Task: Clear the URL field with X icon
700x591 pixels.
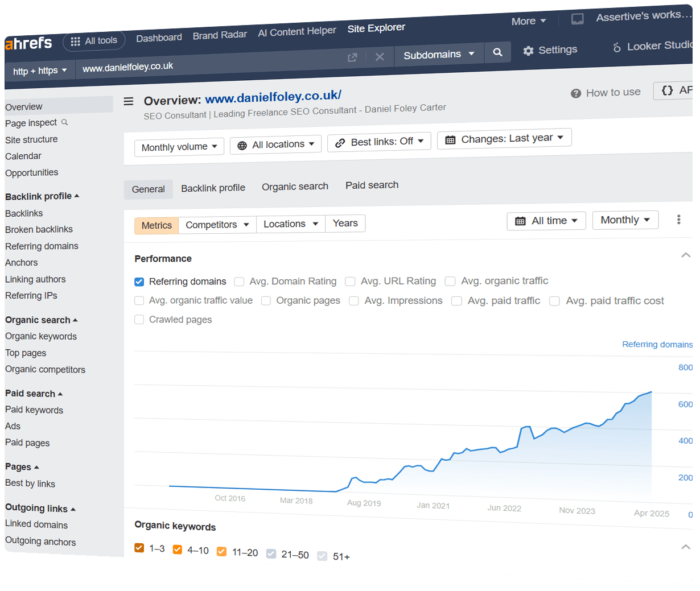Action: tap(380, 57)
